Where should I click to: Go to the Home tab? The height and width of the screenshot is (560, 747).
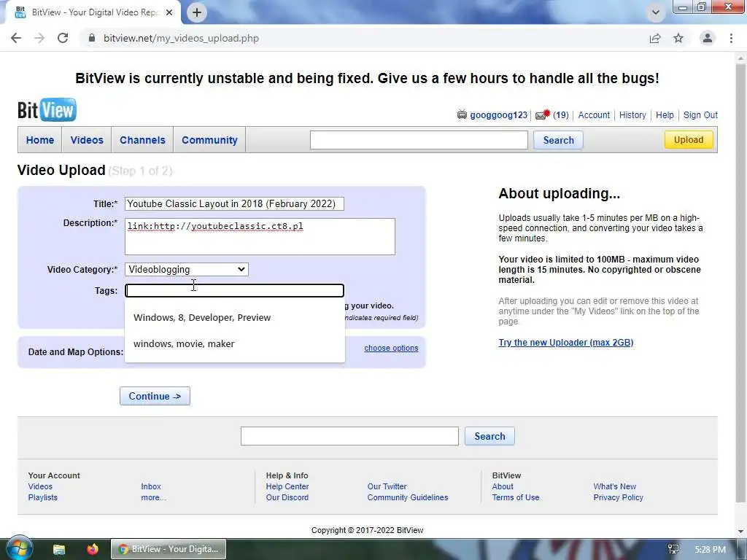(40, 140)
